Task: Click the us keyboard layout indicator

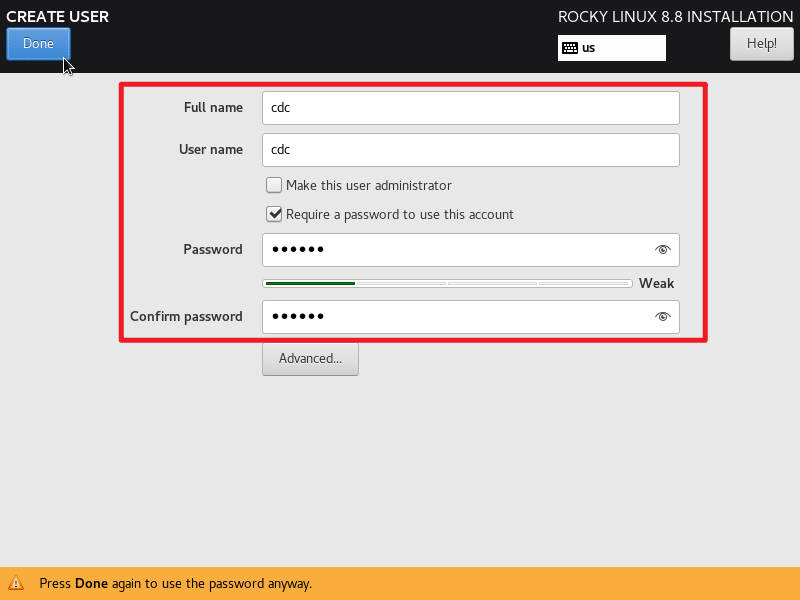Action: pyautogui.click(x=612, y=48)
